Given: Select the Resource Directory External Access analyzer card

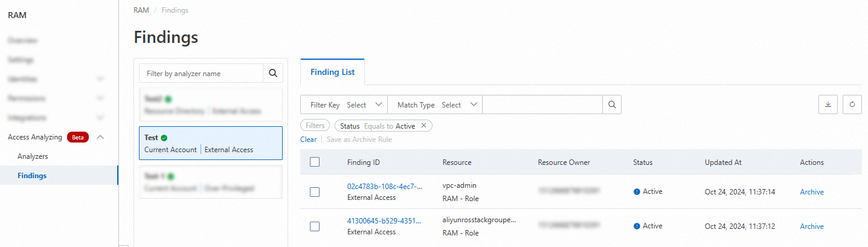Looking at the screenshot, I should pos(211,104).
